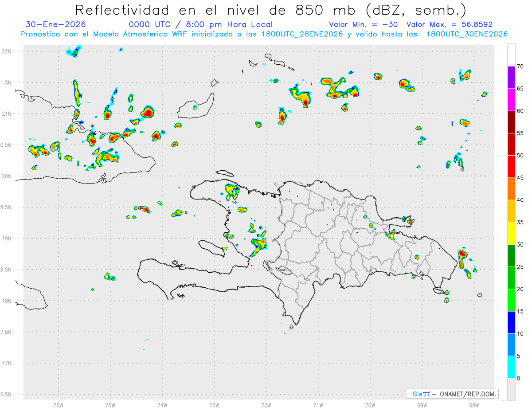Select the '73W' longitude label
The height and width of the screenshot is (411, 532).
pos(214,405)
